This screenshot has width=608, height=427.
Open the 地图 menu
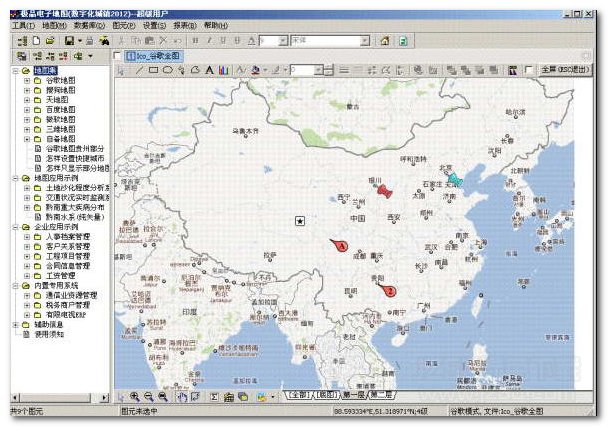54,26
